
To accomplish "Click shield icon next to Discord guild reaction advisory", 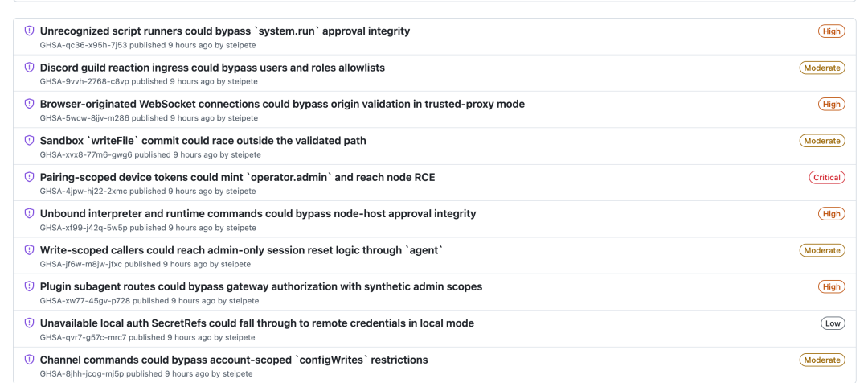I will [30, 68].
